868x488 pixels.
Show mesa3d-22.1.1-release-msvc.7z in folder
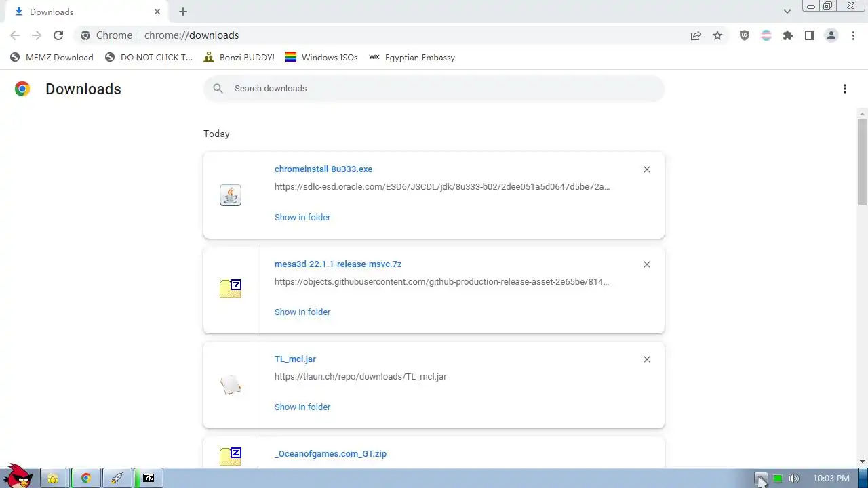coord(302,312)
